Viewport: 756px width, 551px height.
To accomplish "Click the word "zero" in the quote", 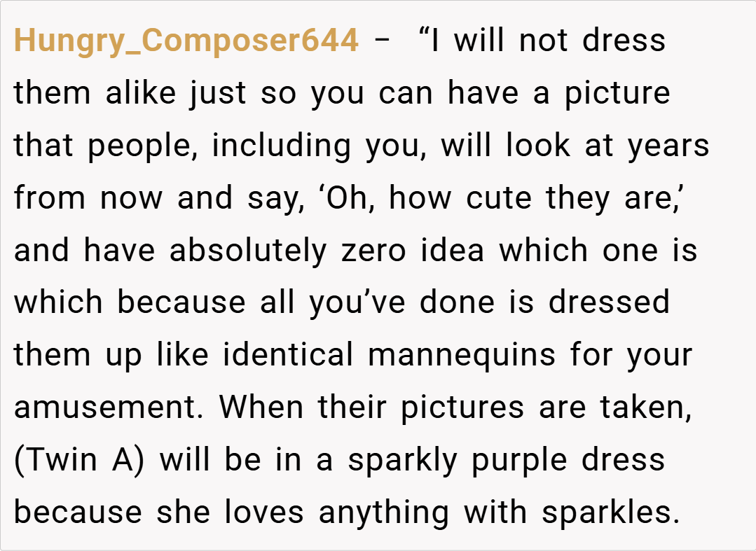I will point(373,251).
